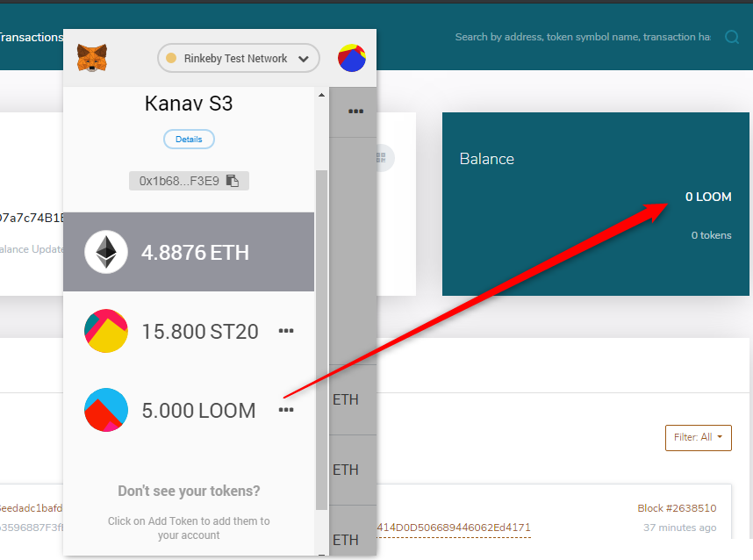Open the Block #2638510 link
The height and width of the screenshot is (560, 753).
click(676, 507)
